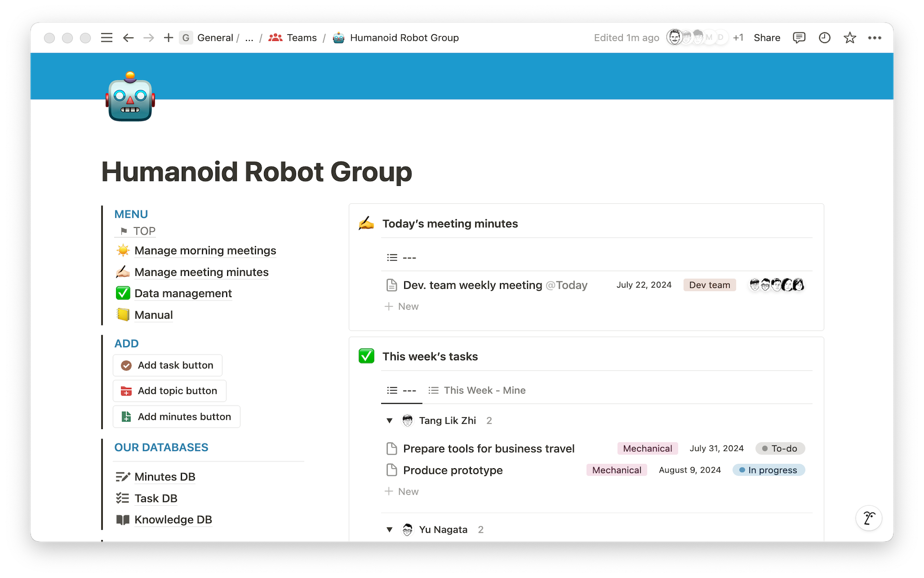Screen dimensions: 924x578
Task: Click the robot page icon
Action: [x=130, y=97]
